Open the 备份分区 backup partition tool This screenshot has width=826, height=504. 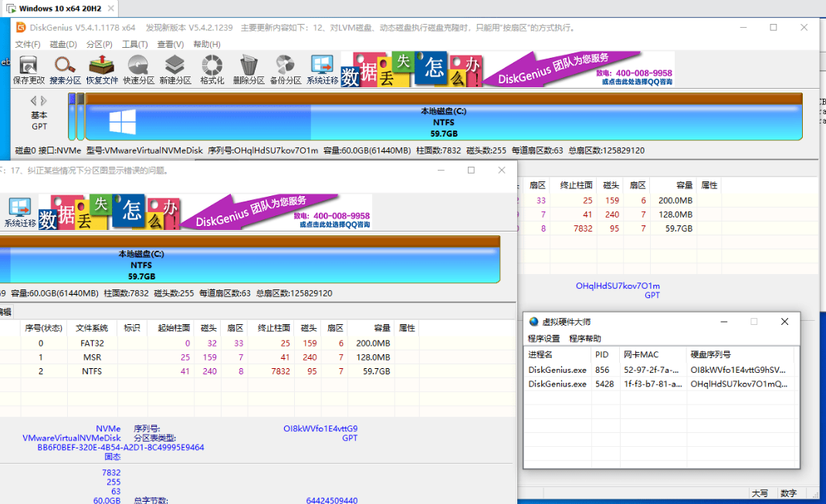click(x=285, y=69)
